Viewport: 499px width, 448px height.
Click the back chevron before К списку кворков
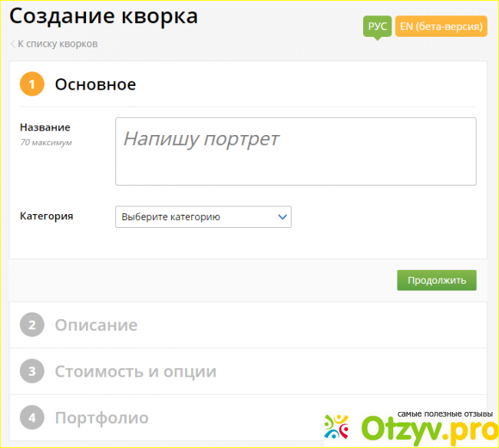[12, 44]
